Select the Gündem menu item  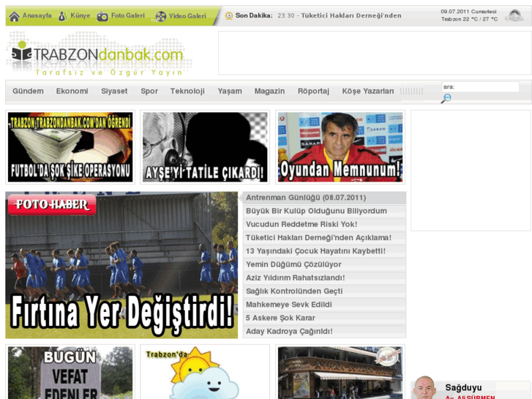pos(28,91)
